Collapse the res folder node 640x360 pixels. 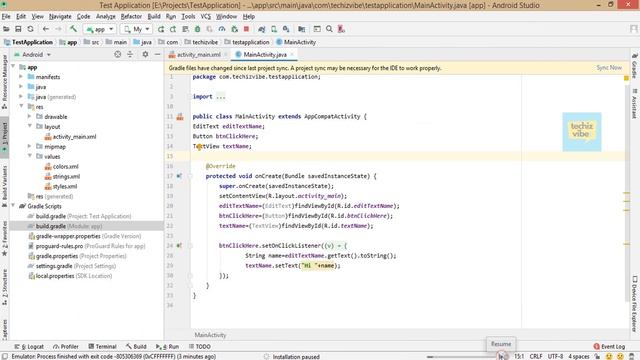pos(21,107)
